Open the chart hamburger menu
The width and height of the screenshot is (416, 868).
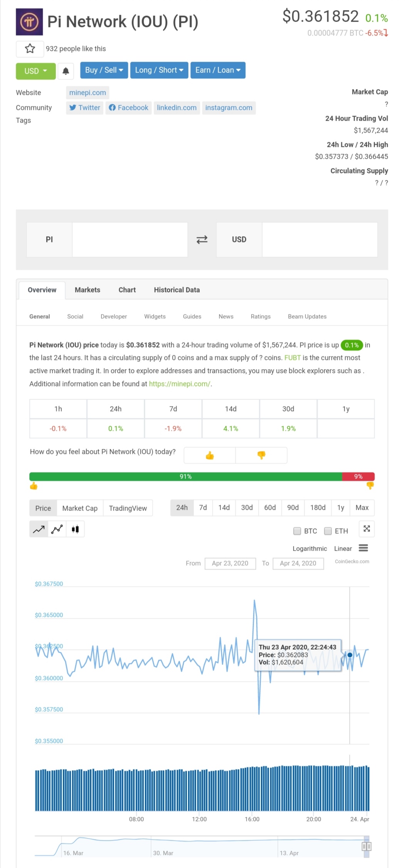pyautogui.click(x=363, y=548)
